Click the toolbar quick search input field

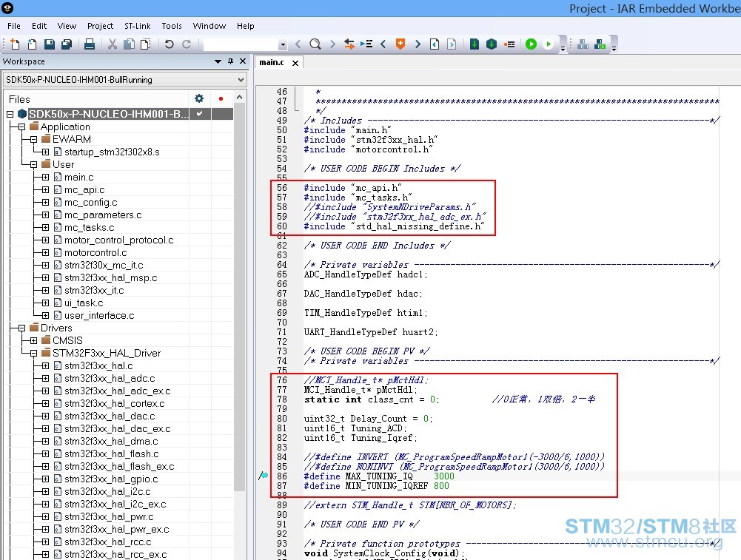point(241,45)
